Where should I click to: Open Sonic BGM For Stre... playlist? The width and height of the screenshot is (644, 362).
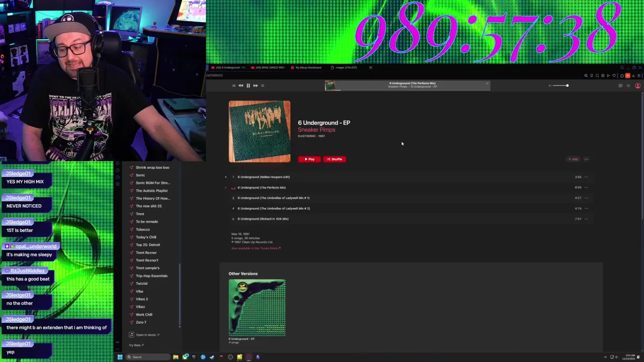coord(153,183)
